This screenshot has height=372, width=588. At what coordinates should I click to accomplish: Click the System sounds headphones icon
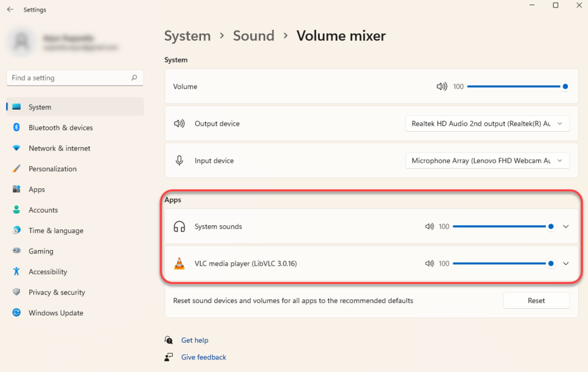(x=179, y=227)
